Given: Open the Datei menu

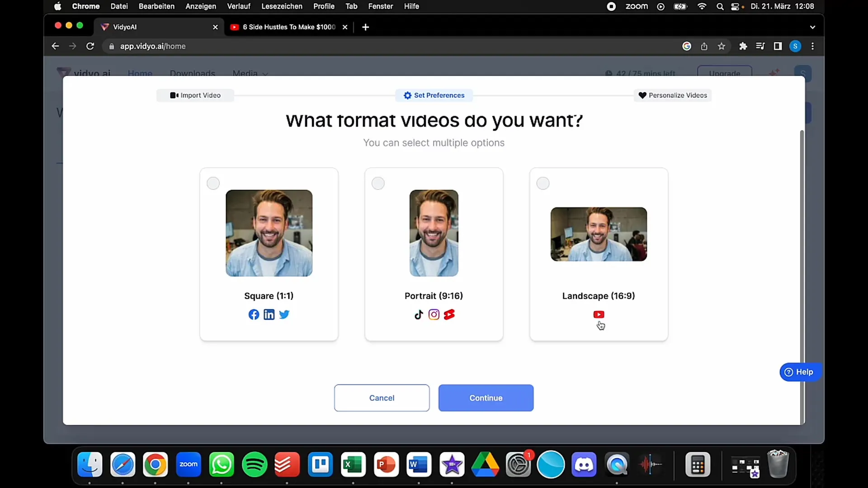Looking at the screenshot, I should point(119,6).
